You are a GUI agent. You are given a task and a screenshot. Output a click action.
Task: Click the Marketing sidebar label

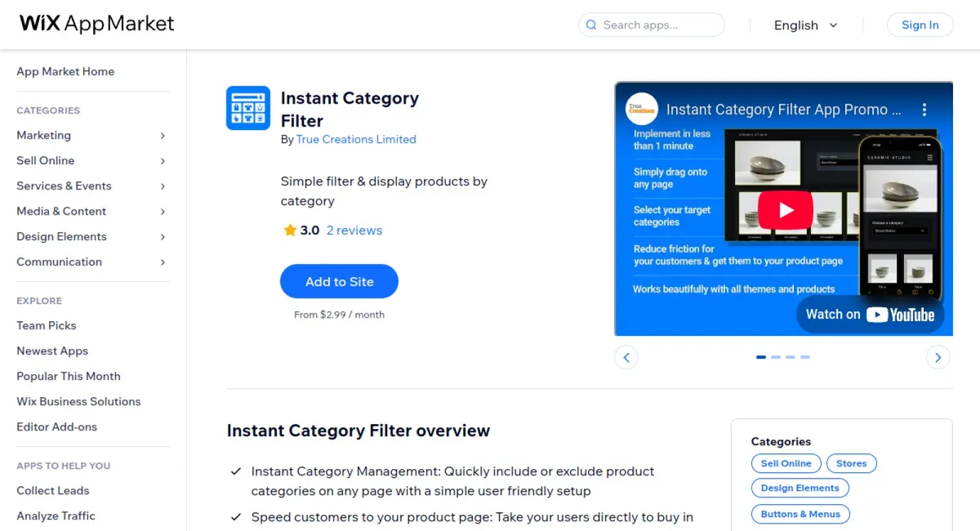point(43,136)
